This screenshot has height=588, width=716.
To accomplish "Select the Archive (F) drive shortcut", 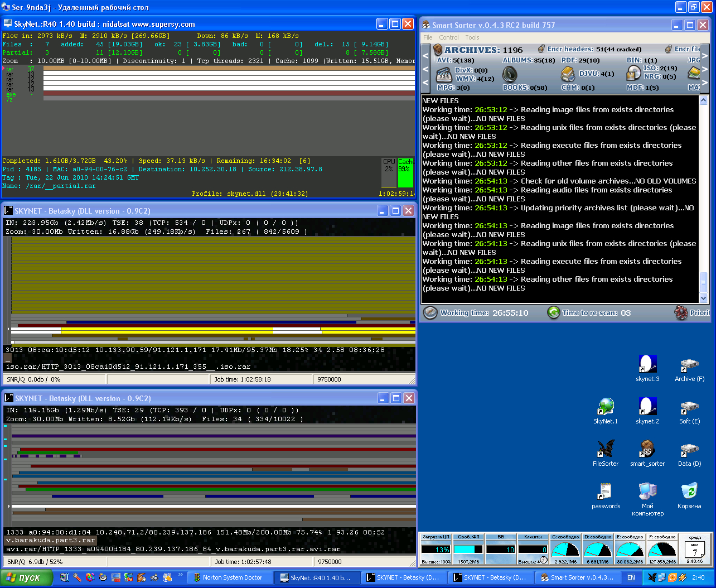I will pyautogui.click(x=689, y=364).
